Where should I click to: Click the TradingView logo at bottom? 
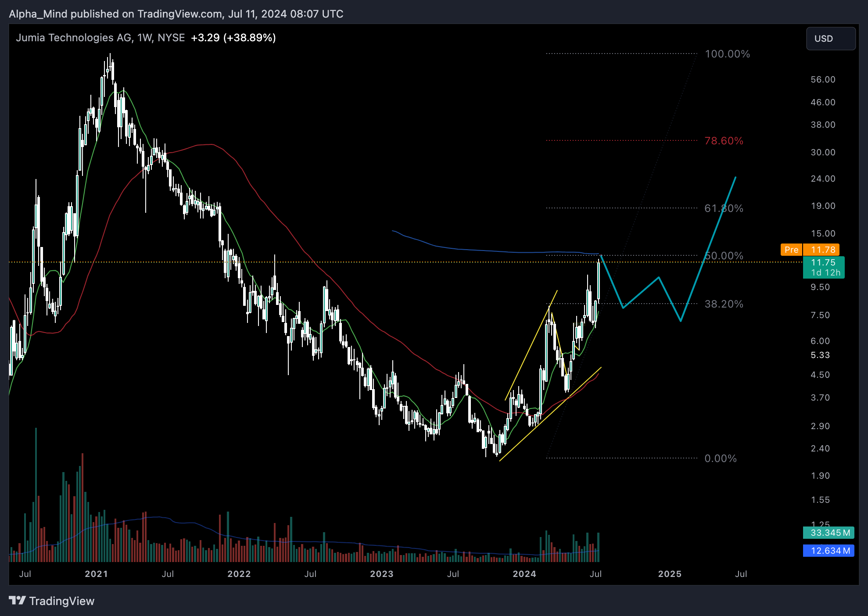(52, 601)
